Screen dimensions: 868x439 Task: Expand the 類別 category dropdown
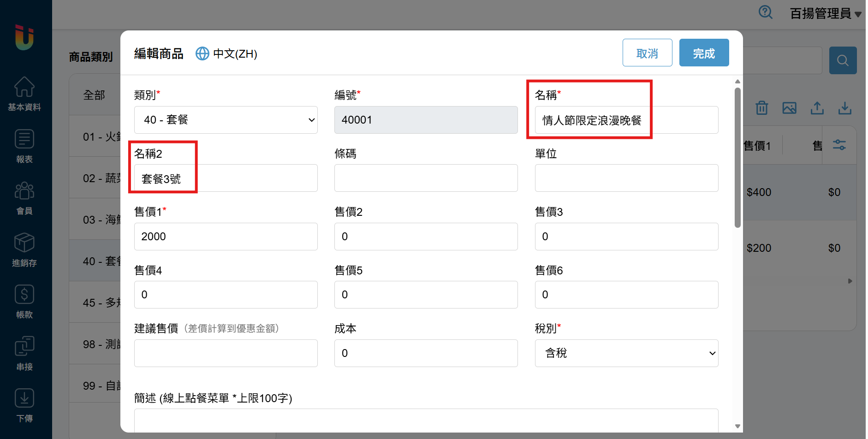(x=226, y=120)
